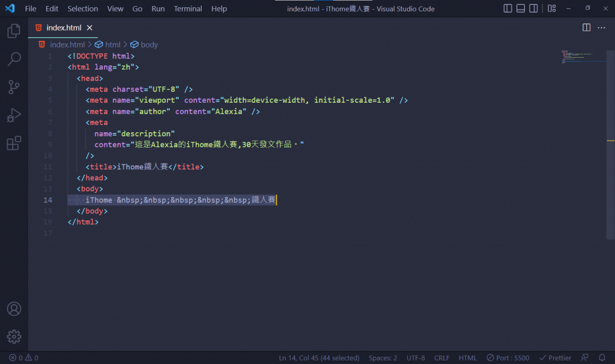Click the opening <head> tag line

click(90, 79)
